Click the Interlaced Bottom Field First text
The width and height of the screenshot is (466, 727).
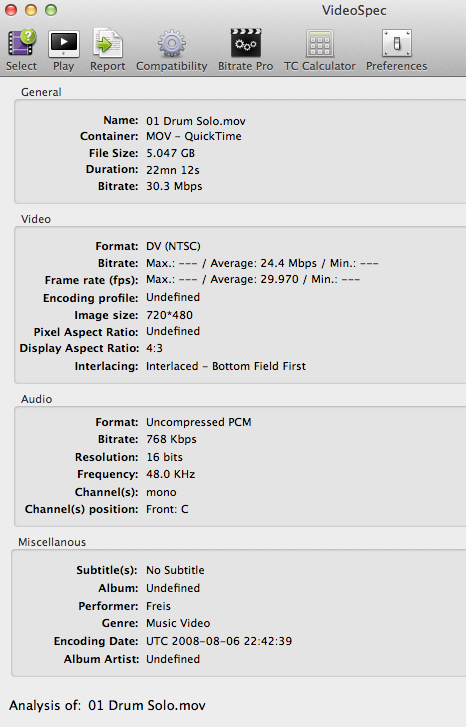pyautogui.click(x=226, y=366)
